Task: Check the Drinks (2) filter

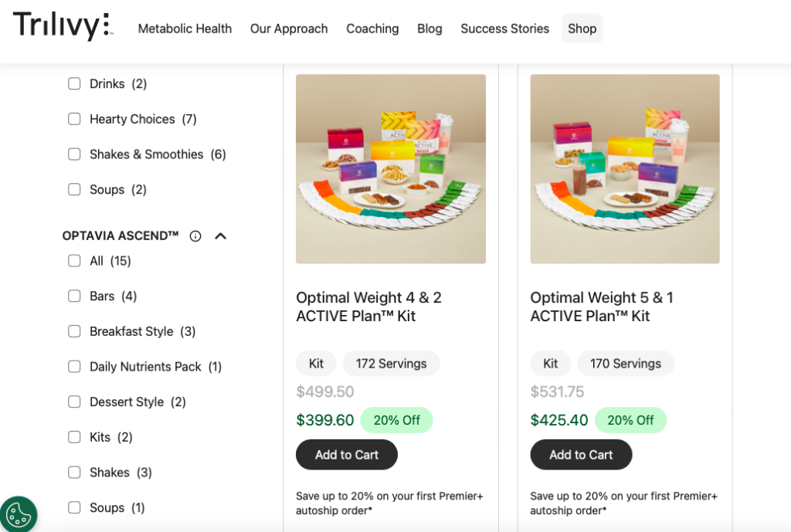Action: coord(74,83)
